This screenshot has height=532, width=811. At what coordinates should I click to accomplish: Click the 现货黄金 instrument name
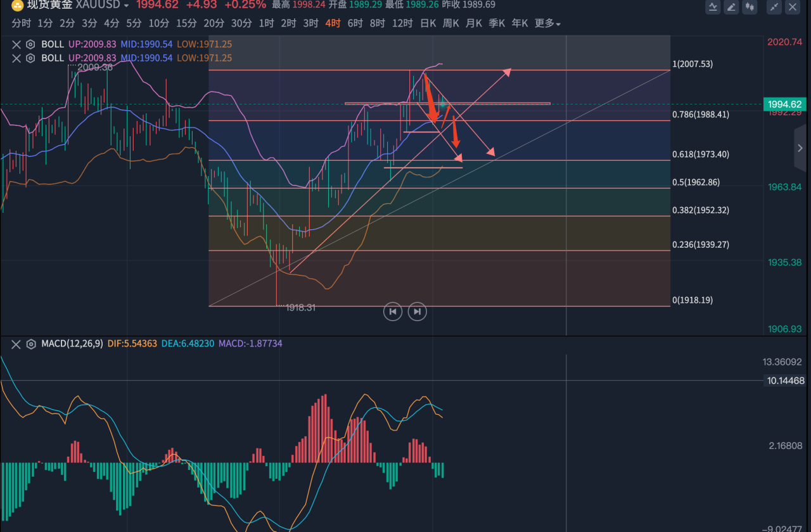click(x=49, y=6)
